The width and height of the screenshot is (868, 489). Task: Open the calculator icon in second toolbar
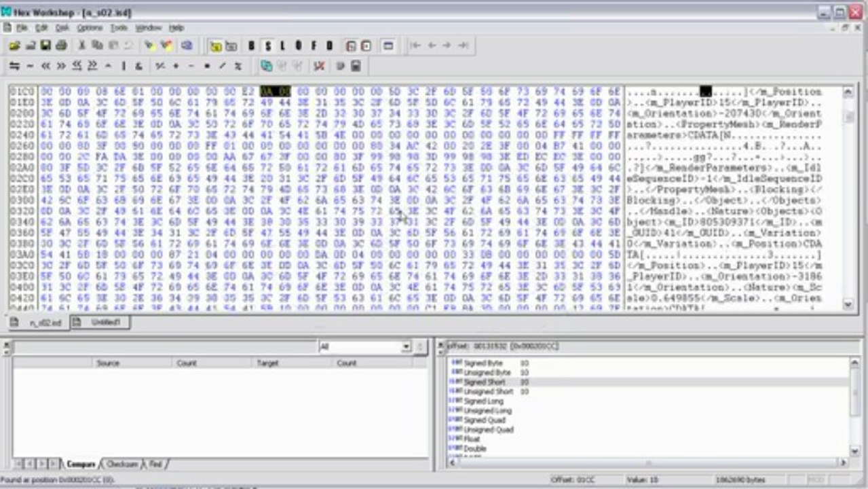[x=356, y=66]
